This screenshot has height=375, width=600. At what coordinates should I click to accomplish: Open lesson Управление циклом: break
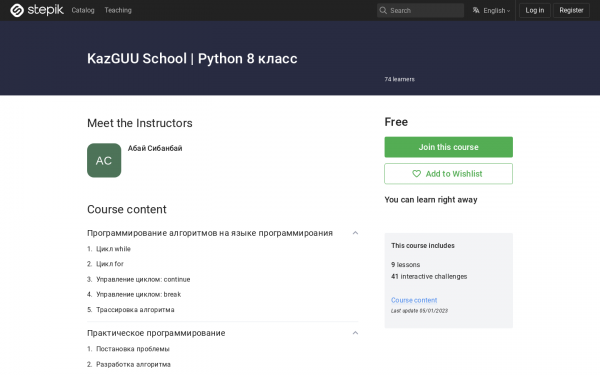tap(139, 294)
